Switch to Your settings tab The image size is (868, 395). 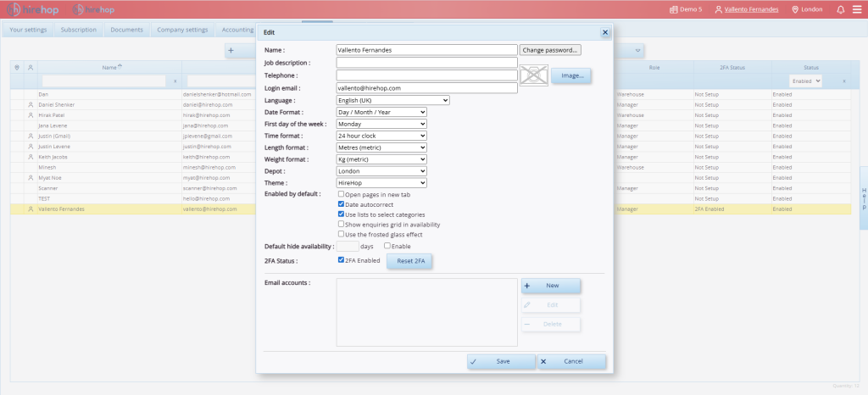pos(28,30)
